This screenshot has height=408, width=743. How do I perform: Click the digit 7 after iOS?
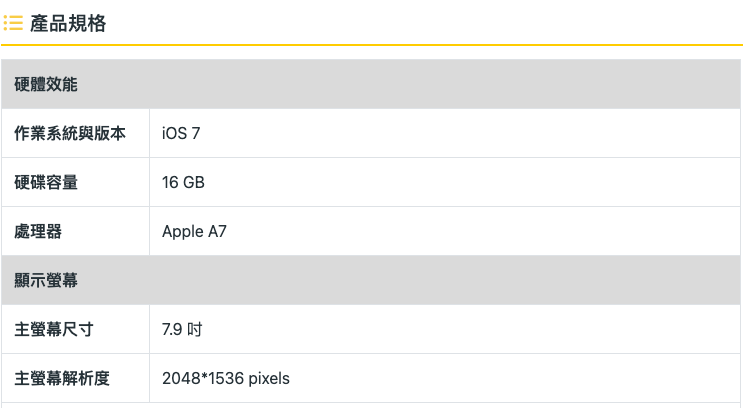(x=196, y=133)
